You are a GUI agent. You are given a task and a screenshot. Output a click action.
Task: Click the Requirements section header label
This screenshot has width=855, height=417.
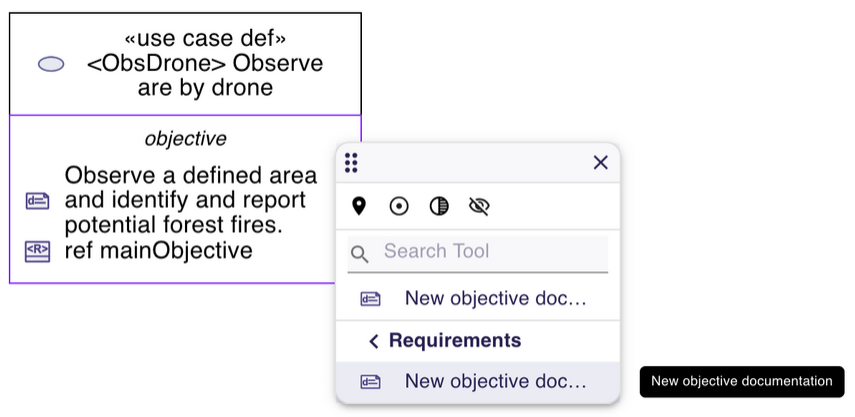[455, 340]
